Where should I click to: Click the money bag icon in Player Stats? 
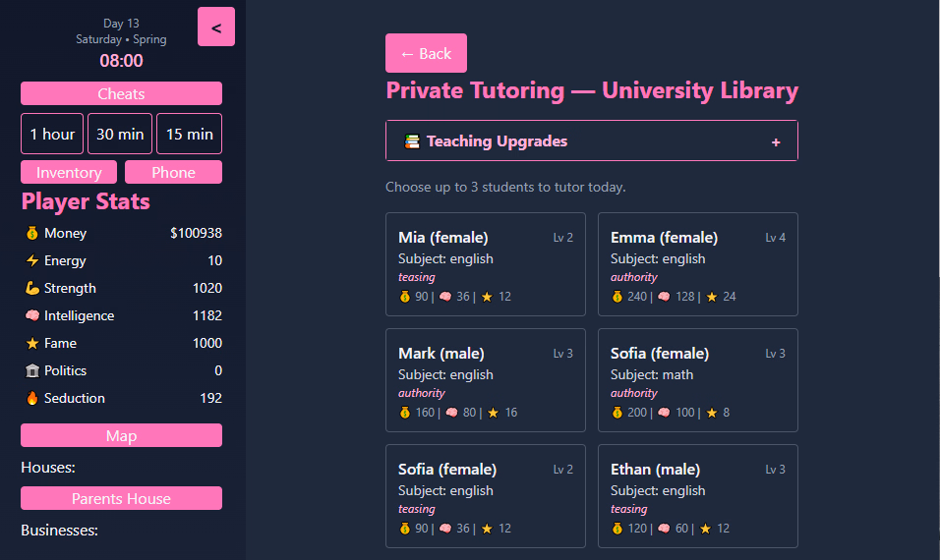click(x=32, y=234)
